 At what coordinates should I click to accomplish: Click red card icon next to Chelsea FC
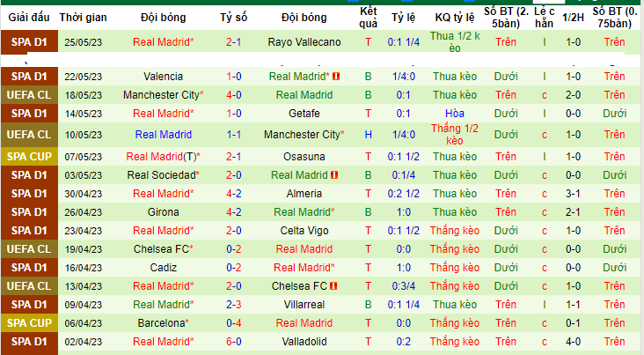click(x=333, y=286)
